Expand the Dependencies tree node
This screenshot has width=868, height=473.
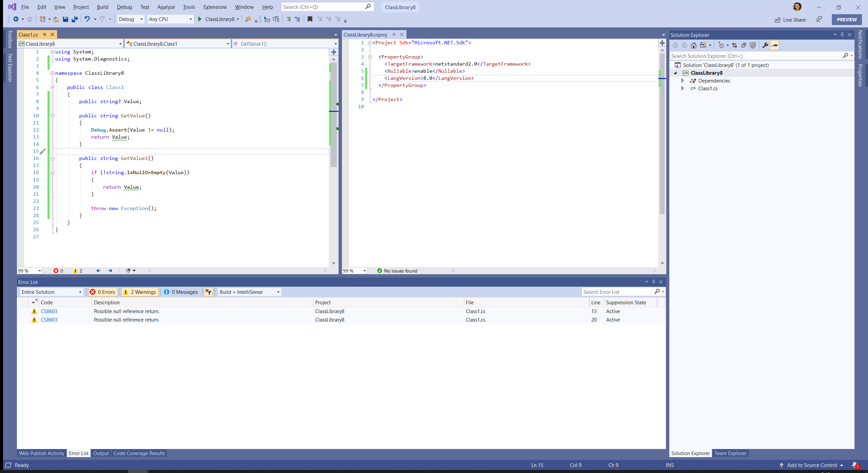click(683, 81)
